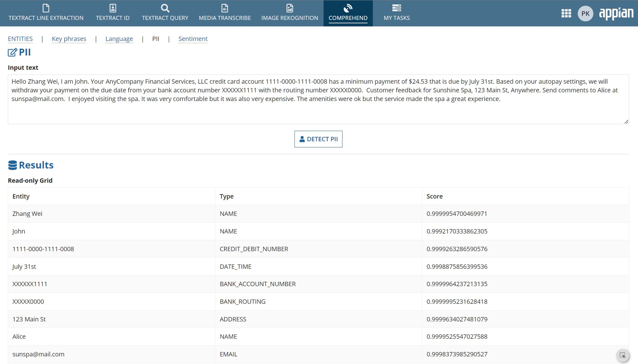Click inside the Input text area
This screenshot has height=364, width=638.
(x=318, y=99)
